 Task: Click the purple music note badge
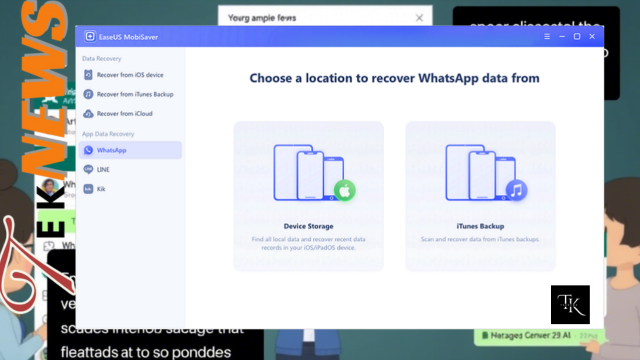pyautogui.click(x=517, y=191)
